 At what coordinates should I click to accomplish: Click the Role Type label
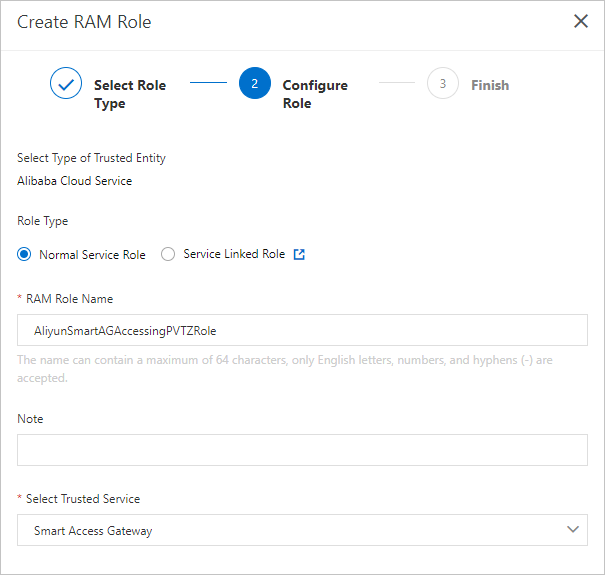click(42, 221)
